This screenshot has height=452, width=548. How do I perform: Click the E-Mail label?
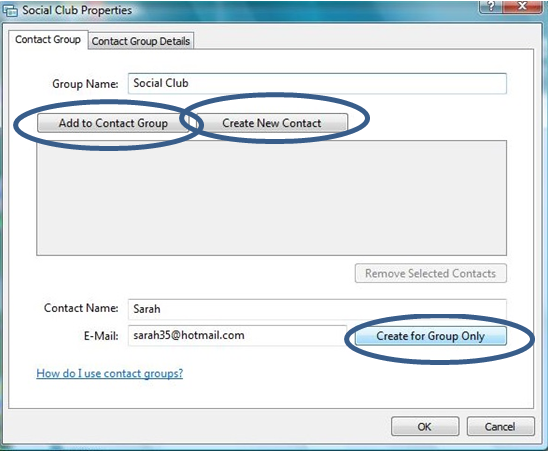[x=101, y=336]
